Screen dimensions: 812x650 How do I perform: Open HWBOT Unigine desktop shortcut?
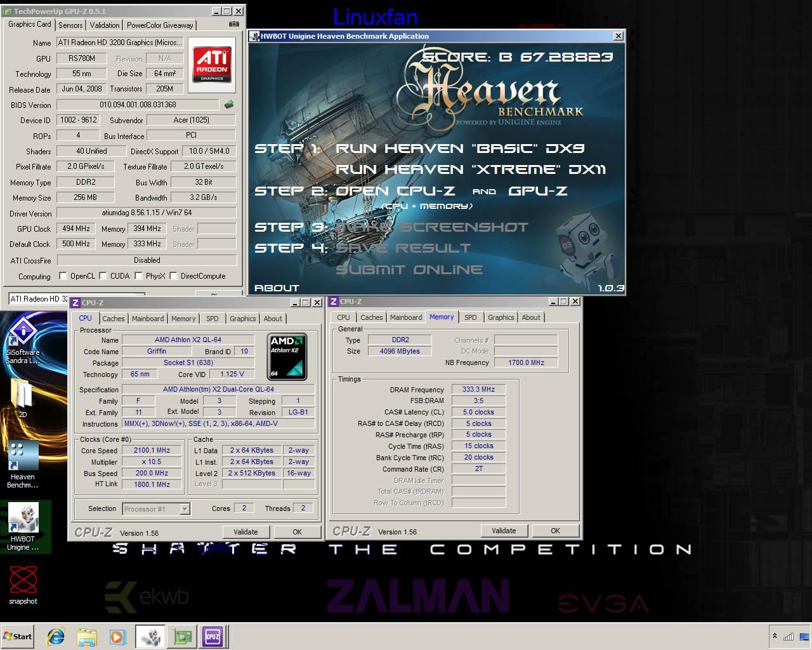click(x=23, y=527)
